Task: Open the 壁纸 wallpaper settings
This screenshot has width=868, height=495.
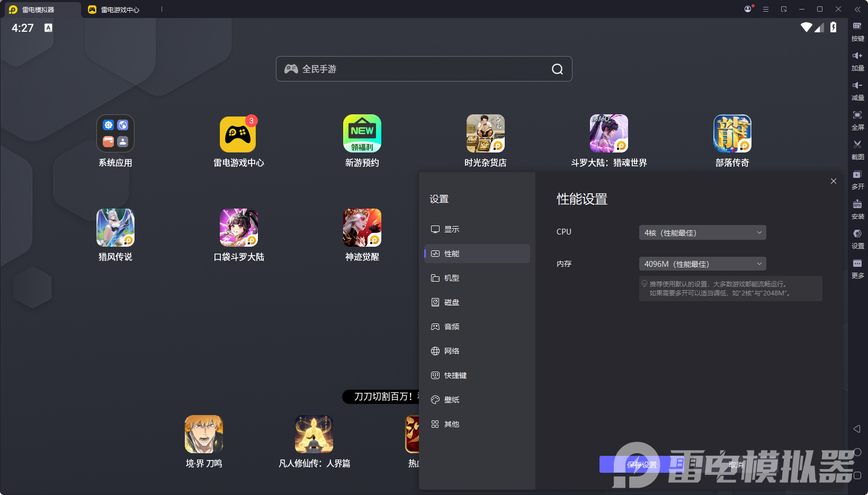Action: tap(477, 400)
